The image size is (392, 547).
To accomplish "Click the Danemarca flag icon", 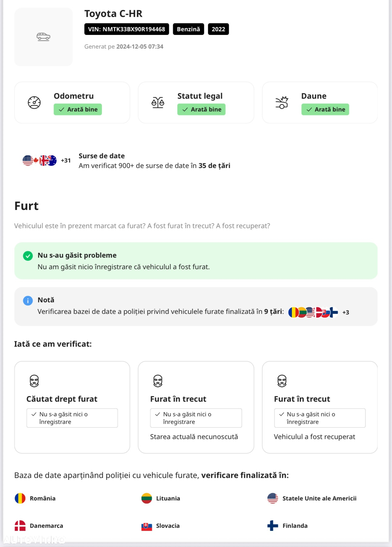I will 20,526.
